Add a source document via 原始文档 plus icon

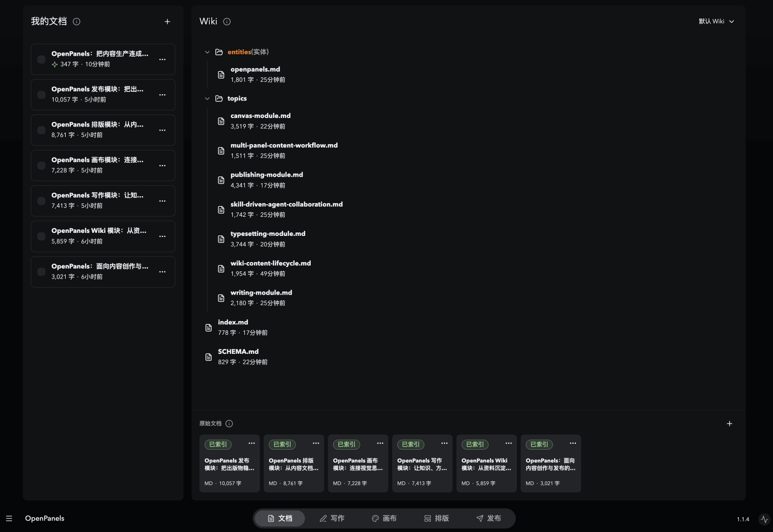coord(729,424)
